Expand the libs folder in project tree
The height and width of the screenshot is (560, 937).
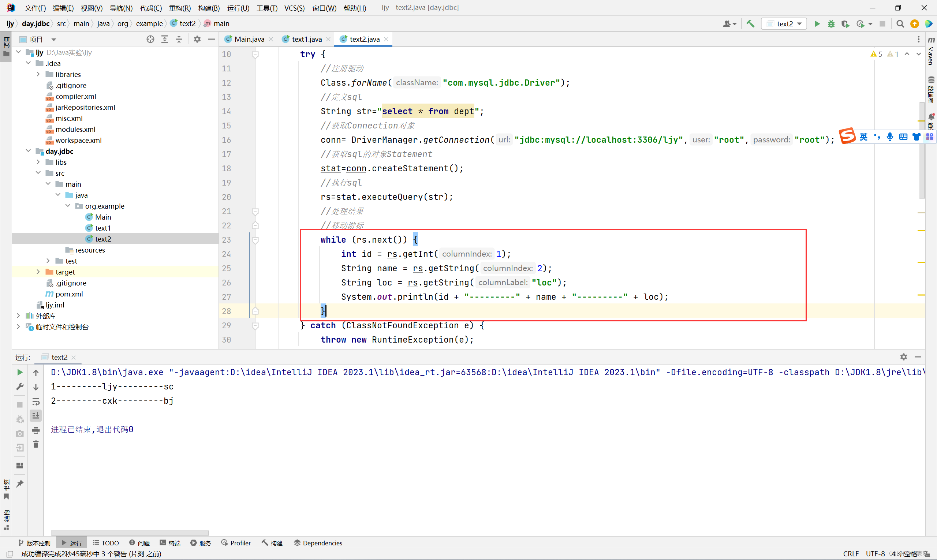point(38,162)
